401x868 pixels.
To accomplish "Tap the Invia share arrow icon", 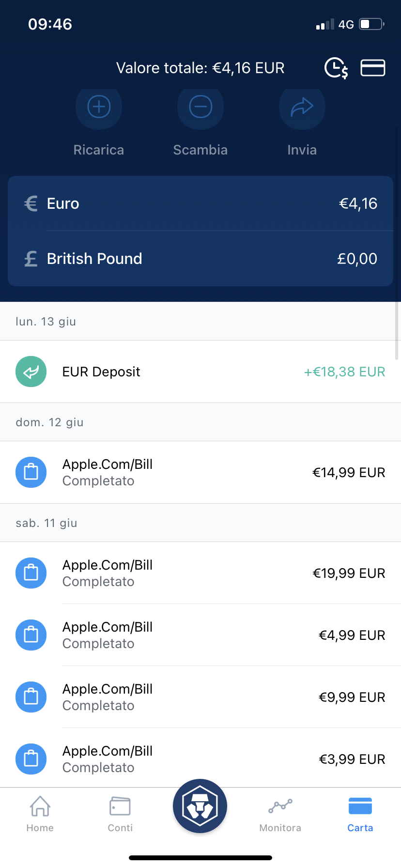I will point(302,107).
